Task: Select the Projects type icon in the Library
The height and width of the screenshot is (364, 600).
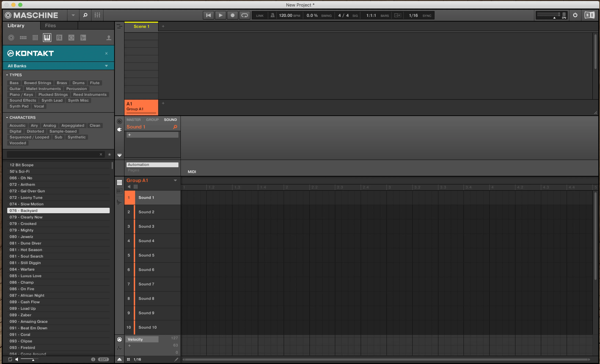Action: tap(11, 38)
